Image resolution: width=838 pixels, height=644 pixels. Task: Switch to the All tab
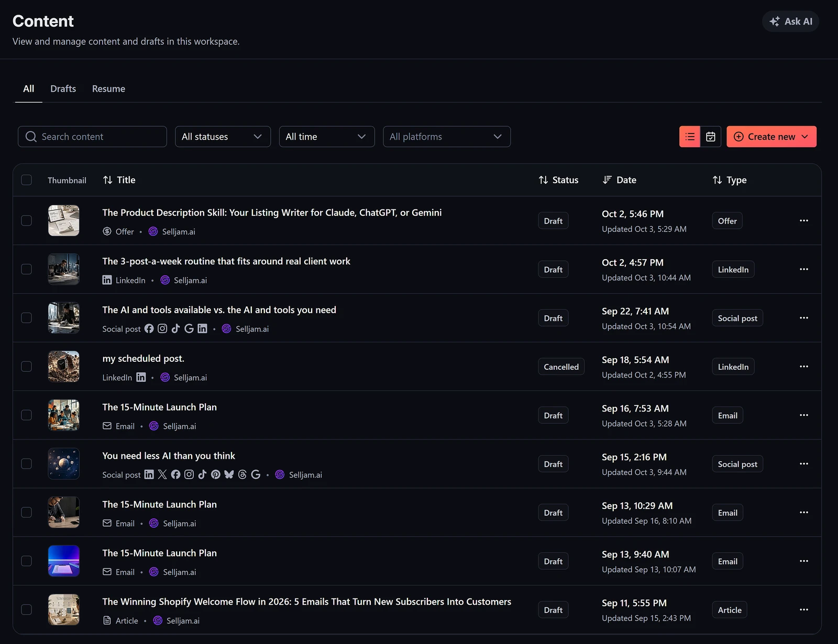29,89
